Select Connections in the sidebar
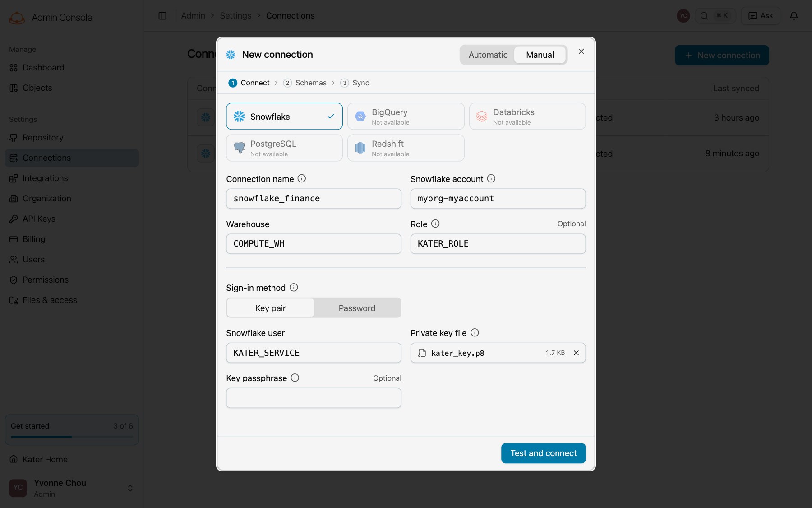The image size is (812, 508). 72,158
